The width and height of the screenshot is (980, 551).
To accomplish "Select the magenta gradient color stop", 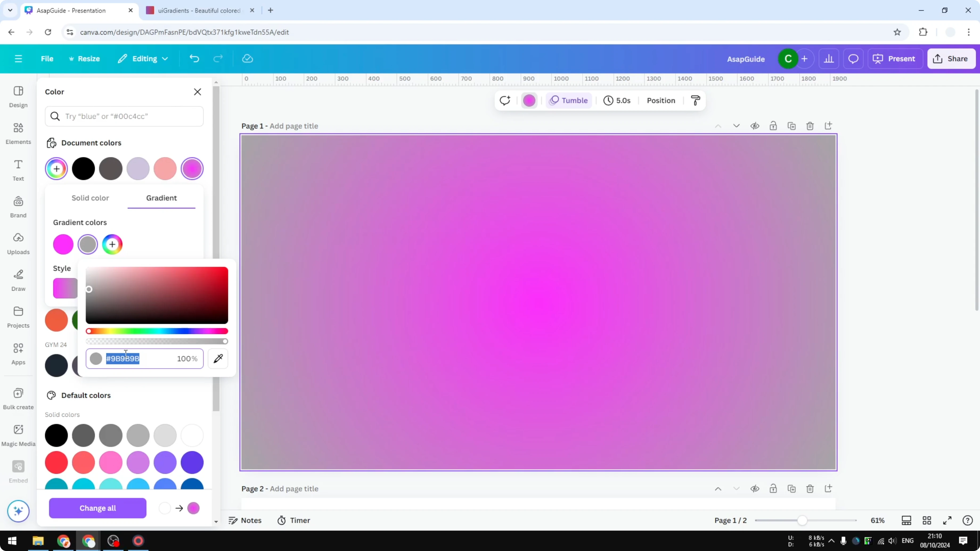I will click(63, 244).
